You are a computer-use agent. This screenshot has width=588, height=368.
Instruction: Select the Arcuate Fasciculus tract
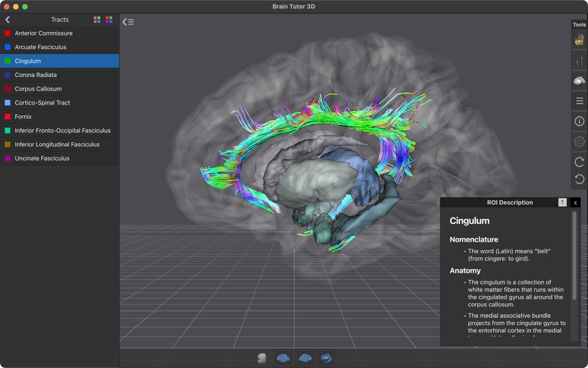pyautogui.click(x=59, y=47)
